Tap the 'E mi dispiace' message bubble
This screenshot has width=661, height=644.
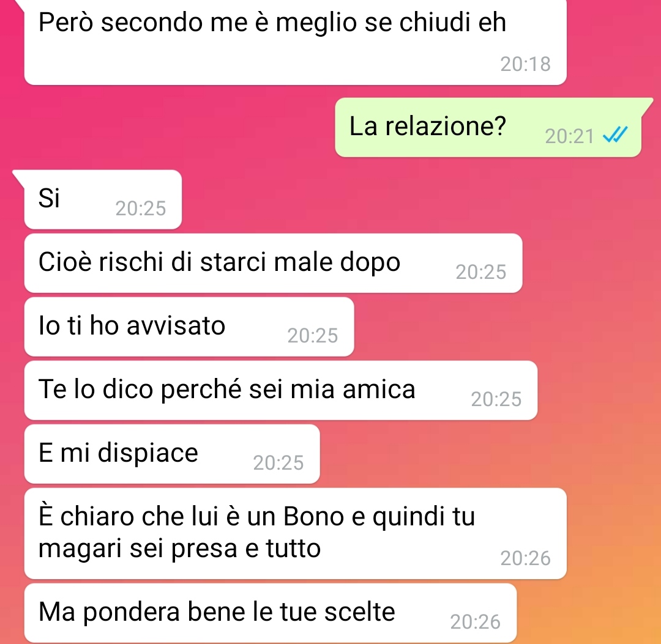pyautogui.click(x=172, y=454)
